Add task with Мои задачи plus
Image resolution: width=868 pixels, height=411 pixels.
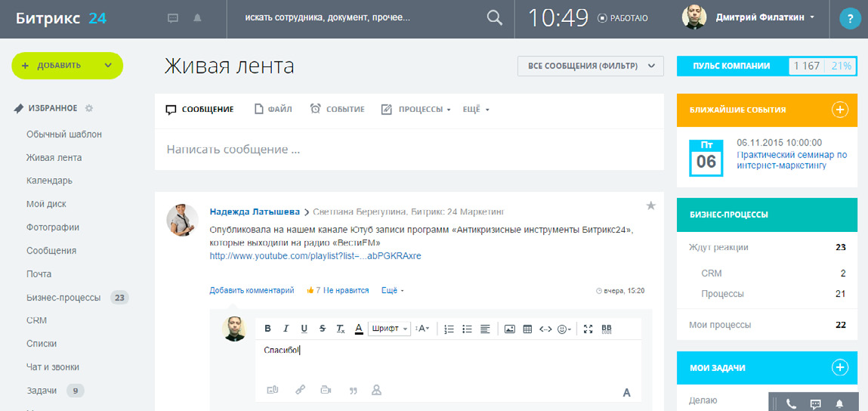pyautogui.click(x=840, y=367)
